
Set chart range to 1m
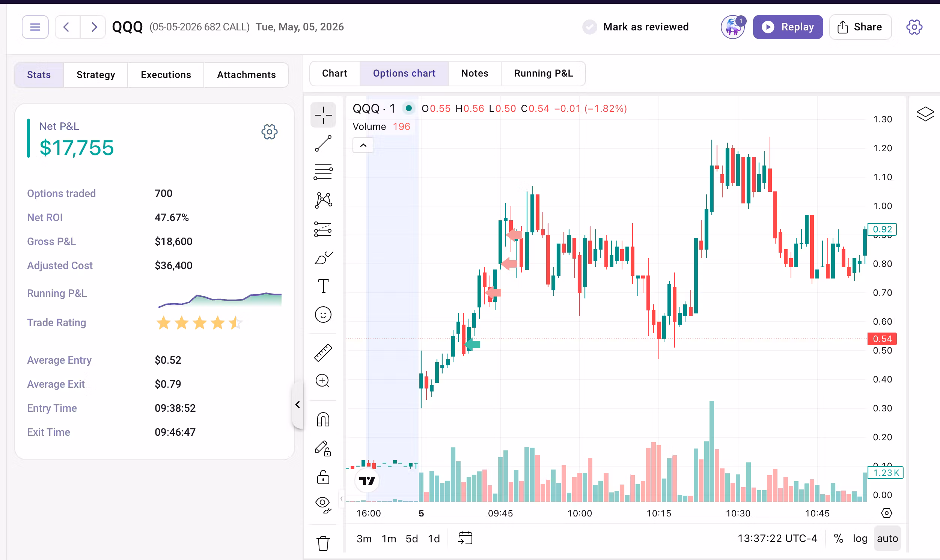pyautogui.click(x=389, y=539)
